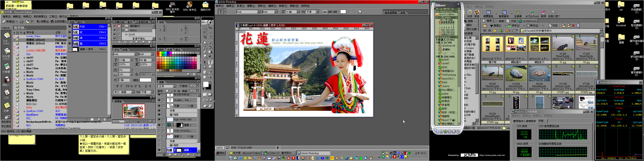Open the 濾鏡 menu in Photoshop

pyautogui.click(x=272, y=6)
